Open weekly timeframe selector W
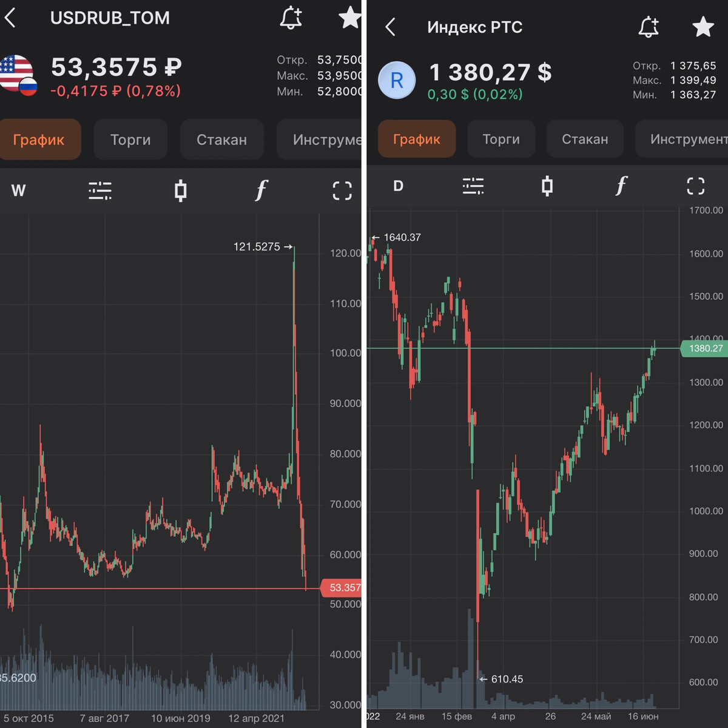Image resolution: width=728 pixels, height=728 pixels. (x=18, y=191)
